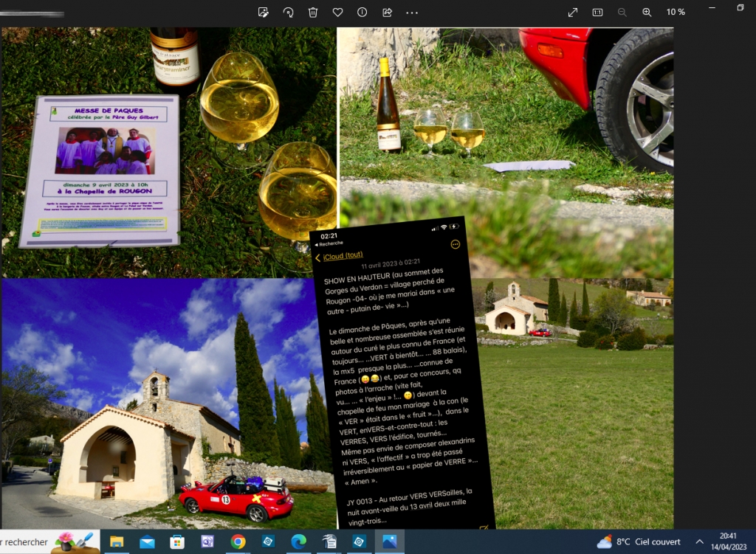The width and height of the screenshot is (756, 554).
Task: Open the weather widget showing 8°C
Action: click(639, 542)
